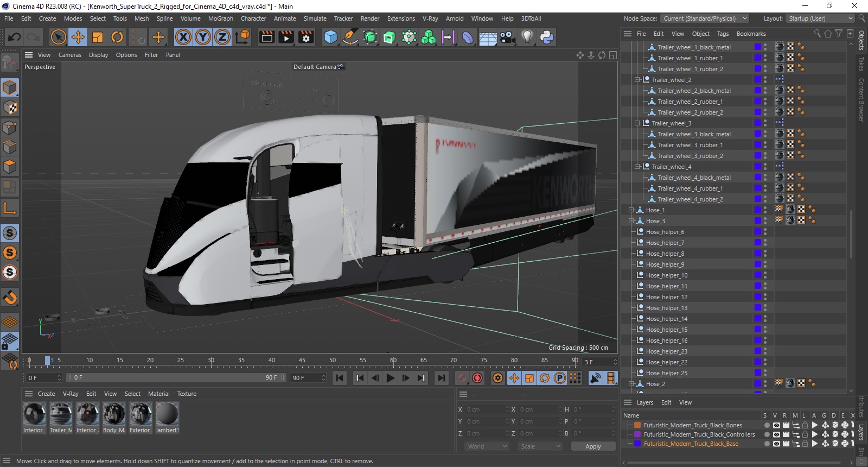Screen dimensions: 868x467
Task: Expand the Hose_1 tree node
Action: [631, 210]
